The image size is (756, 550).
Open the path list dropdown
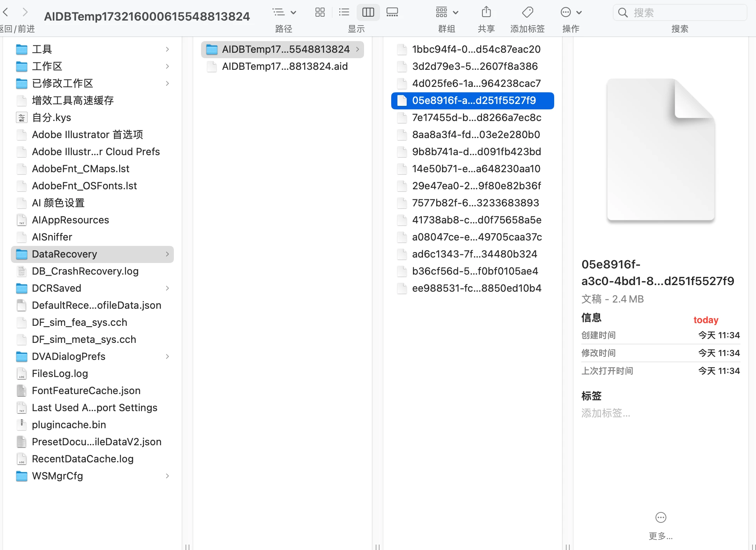[284, 12]
